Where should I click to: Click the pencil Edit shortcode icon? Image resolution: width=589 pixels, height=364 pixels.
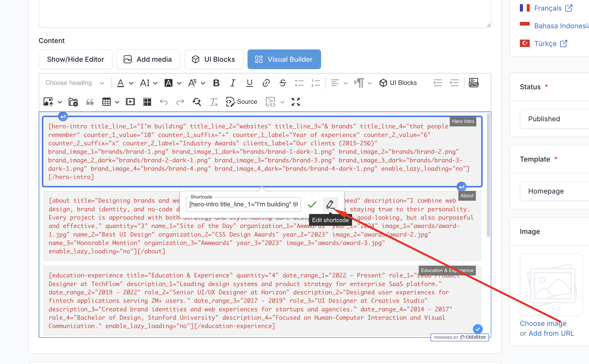tap(330, 204)
